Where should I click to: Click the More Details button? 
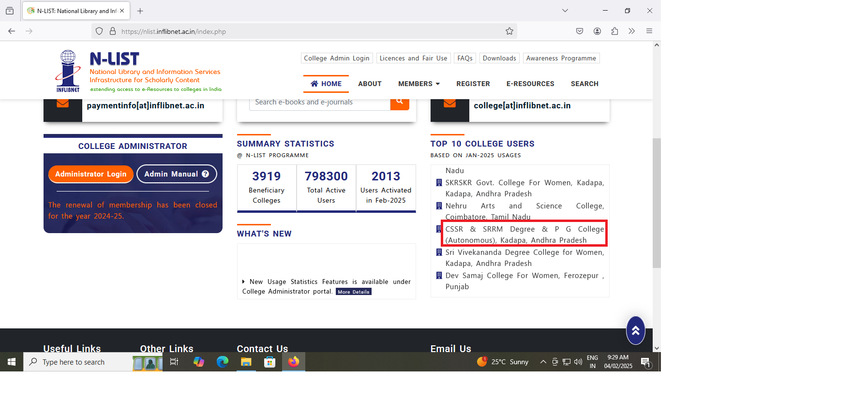353,292
